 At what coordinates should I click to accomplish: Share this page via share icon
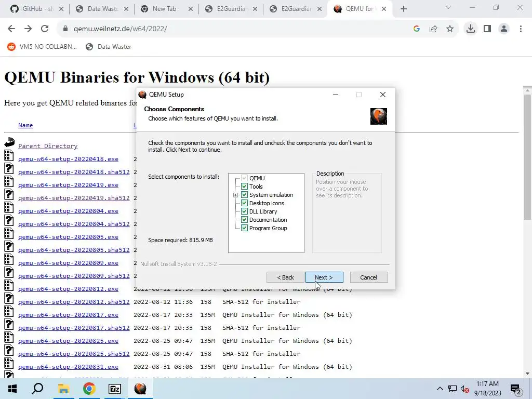coord(433,29)
